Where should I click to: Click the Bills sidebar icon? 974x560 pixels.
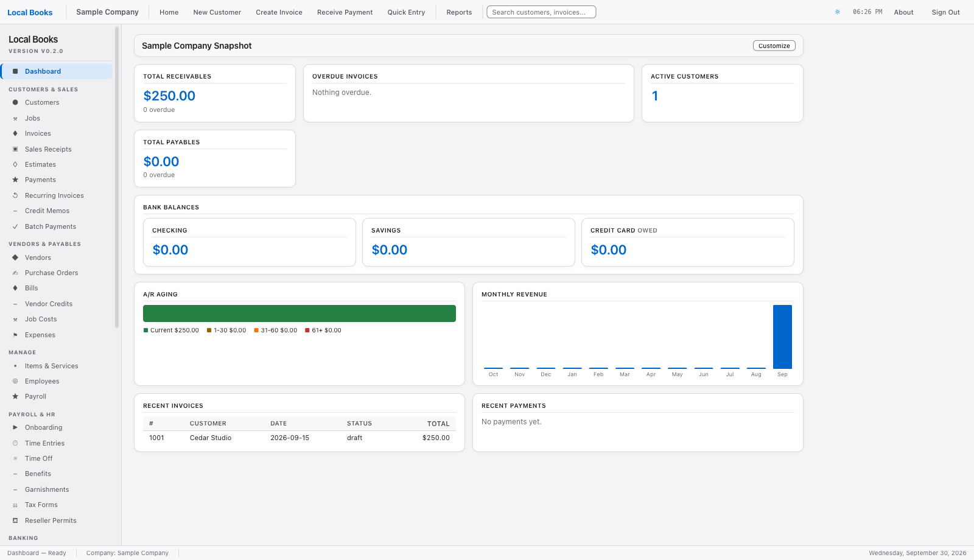(15, 288)
